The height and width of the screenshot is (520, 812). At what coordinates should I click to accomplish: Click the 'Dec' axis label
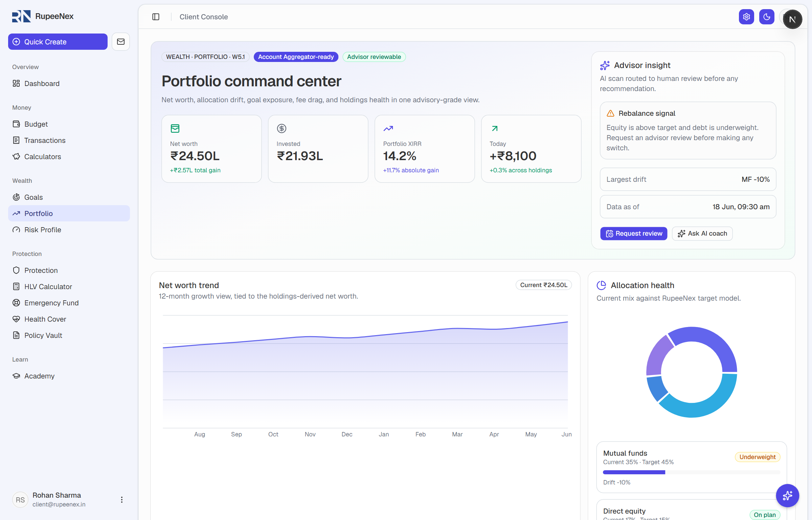[347, 434]
